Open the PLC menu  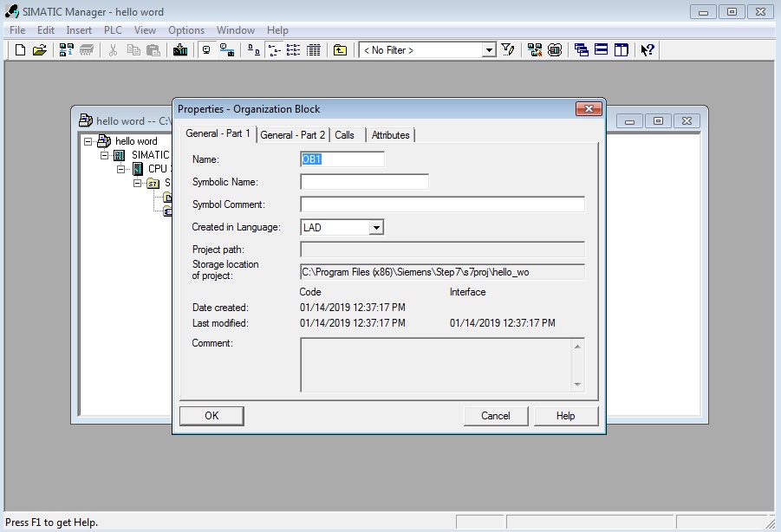[x=113, y=30]
